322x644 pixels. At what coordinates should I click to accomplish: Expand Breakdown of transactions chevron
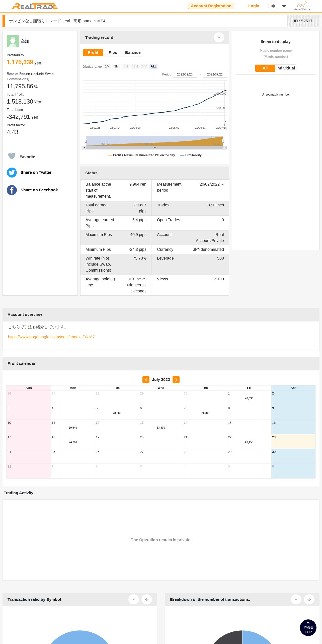pos(296,599)
